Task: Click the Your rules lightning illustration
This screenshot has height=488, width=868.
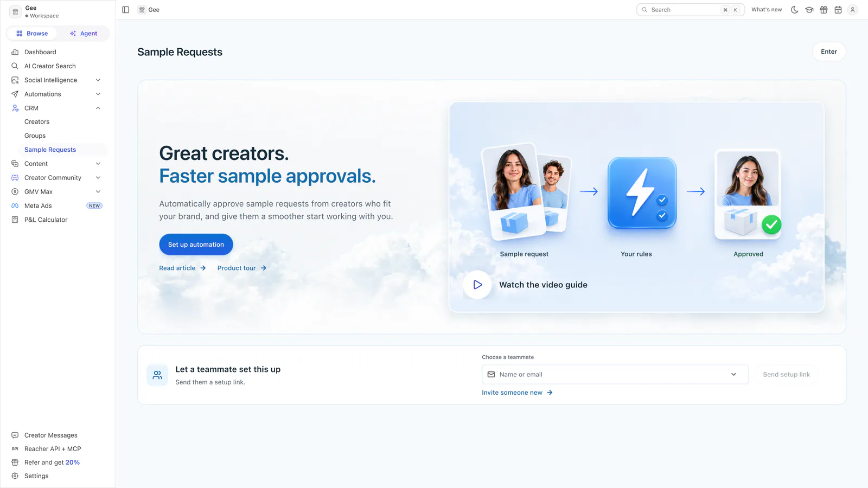Action: click(642, 193)
